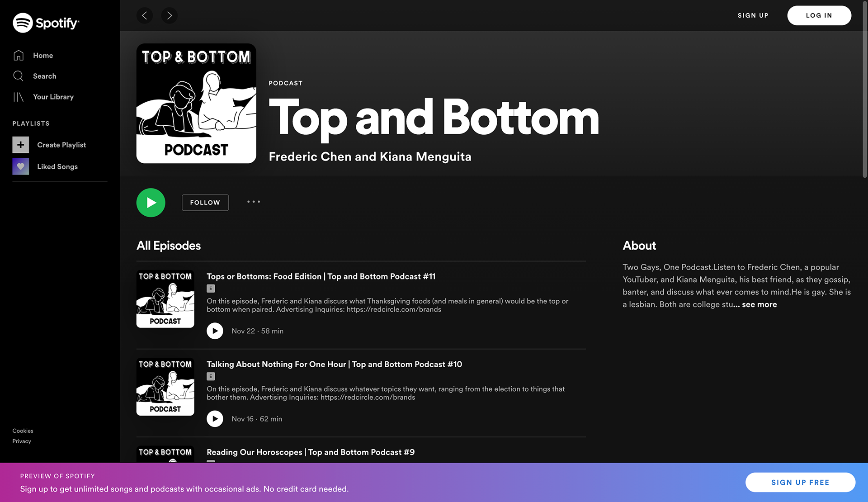Open 'Talking About Nothing For One Hour' title
The width and height of the screenshot is (868, 502).
click(x=334, y=364)
